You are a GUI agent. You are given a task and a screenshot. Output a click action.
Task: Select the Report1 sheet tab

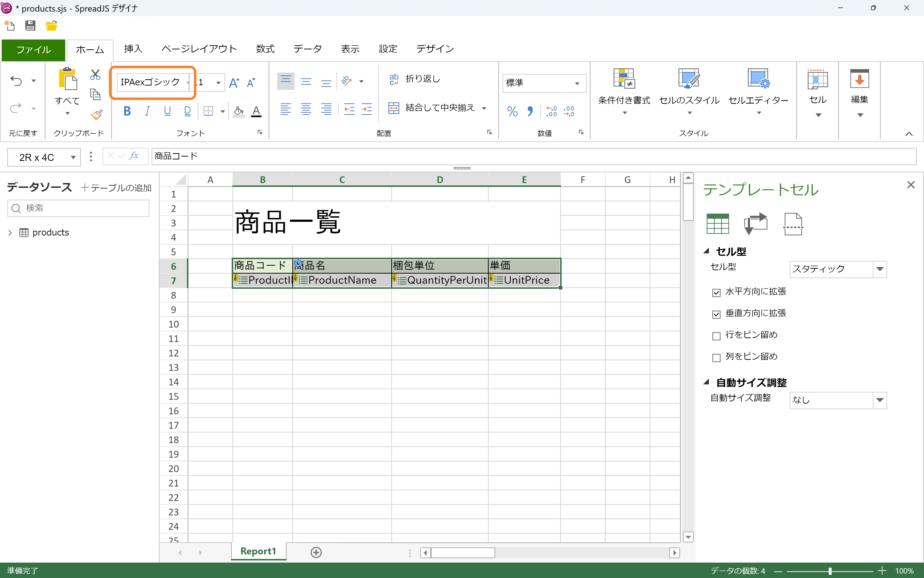(x=258, y=551)
